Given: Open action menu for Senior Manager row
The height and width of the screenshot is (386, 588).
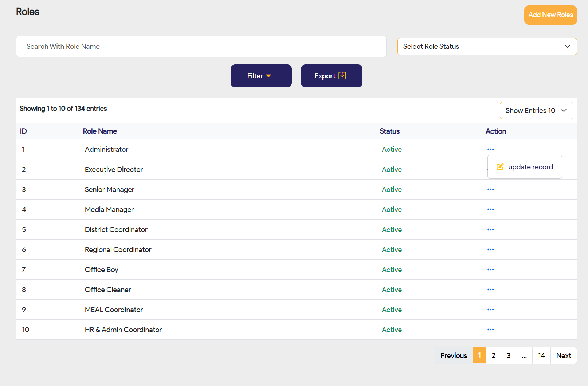Looking at the screenshot, I should 490,189.
